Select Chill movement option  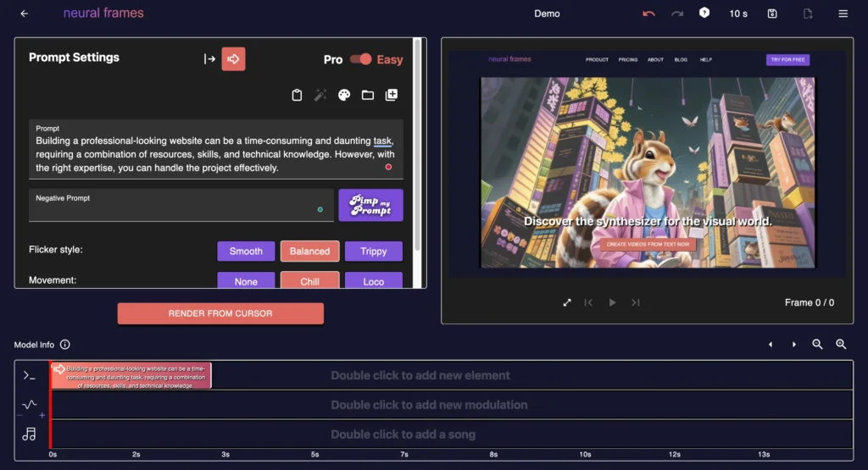coord(310,280)
